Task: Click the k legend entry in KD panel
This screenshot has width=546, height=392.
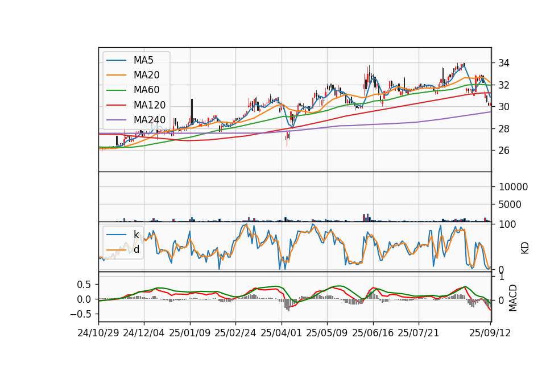Action: click(136, 235)
